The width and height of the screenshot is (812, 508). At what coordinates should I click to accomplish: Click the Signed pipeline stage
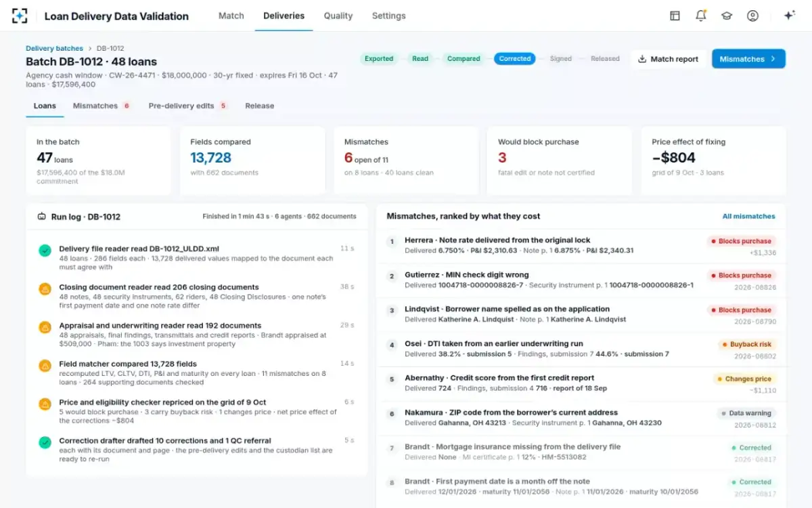pyautogui.click(x=561, y=59)
